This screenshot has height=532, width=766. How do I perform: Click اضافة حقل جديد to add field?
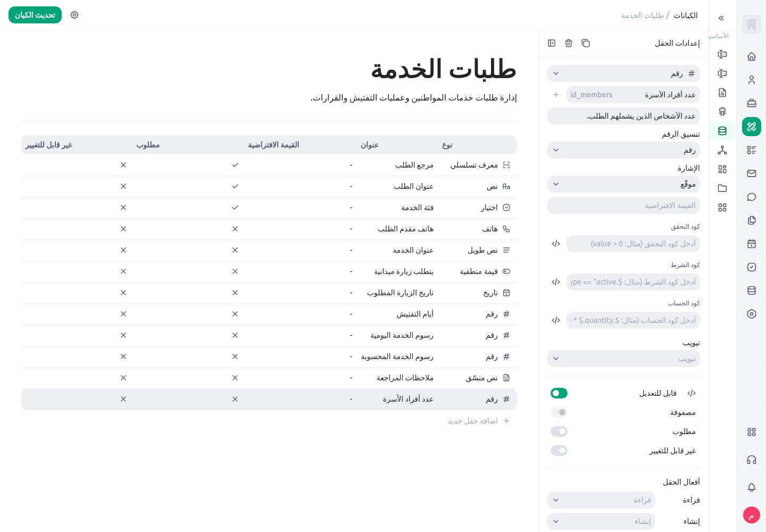point(479,421)
